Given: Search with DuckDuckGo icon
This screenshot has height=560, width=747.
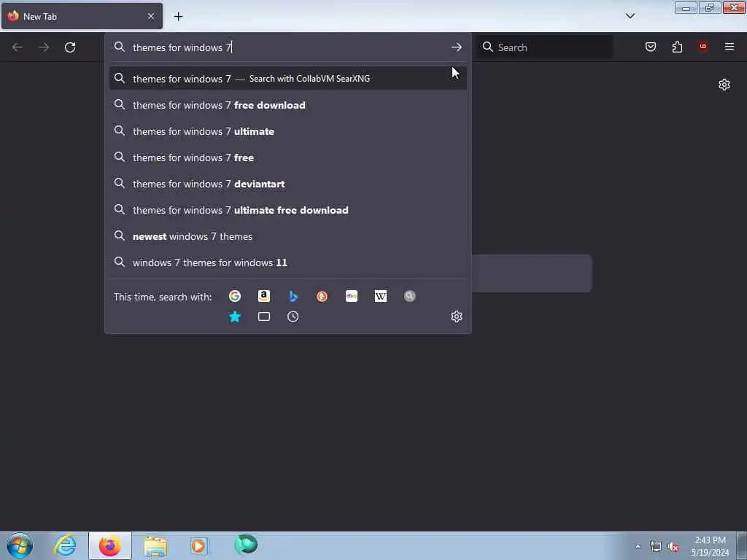Looking at the screenshot, I should point(322,296).
